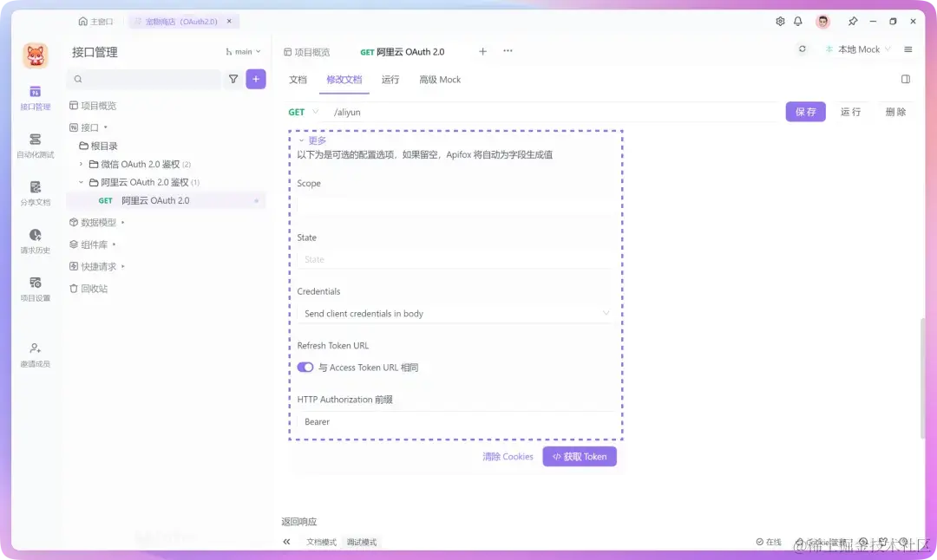937x560 pixels.
Task: Click the 删除 button
Action: point(895,112)
